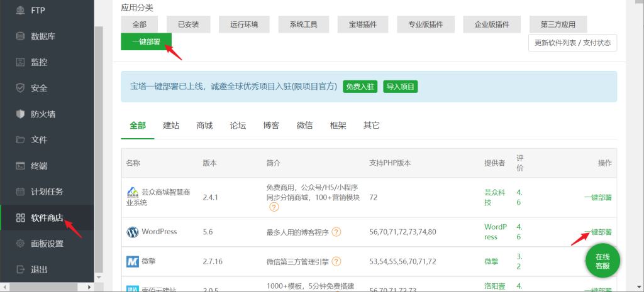Image resolution: width=644 pixels, height=292 pixels.
Task: Click the security shield (安全) icon
Action: (20, 88)
